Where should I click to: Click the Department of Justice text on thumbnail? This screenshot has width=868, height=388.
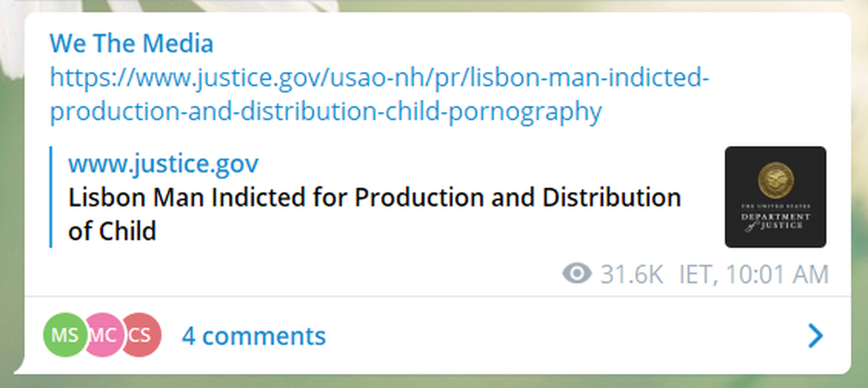(775, 221)
